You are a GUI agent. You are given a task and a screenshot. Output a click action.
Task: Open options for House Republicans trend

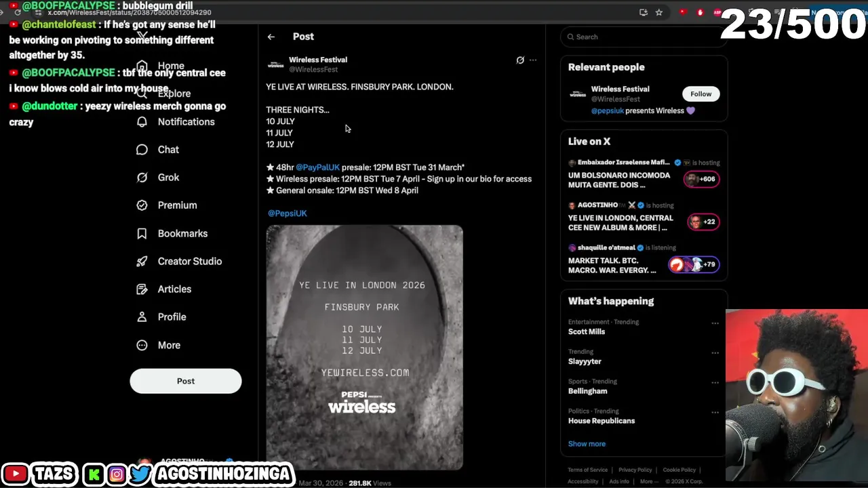click(715, 413)
